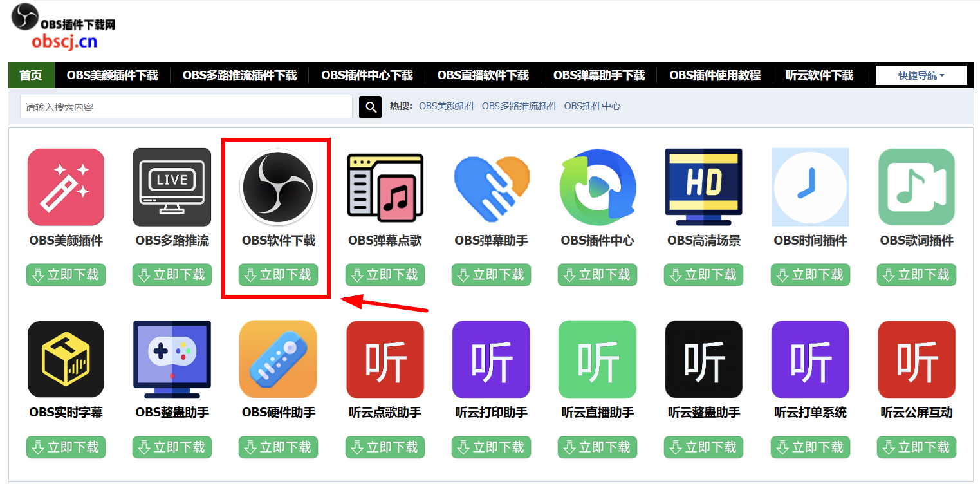Open the OBS插件中心 circular arrow icon
This screenshot has height=486, width=980.
598,187
